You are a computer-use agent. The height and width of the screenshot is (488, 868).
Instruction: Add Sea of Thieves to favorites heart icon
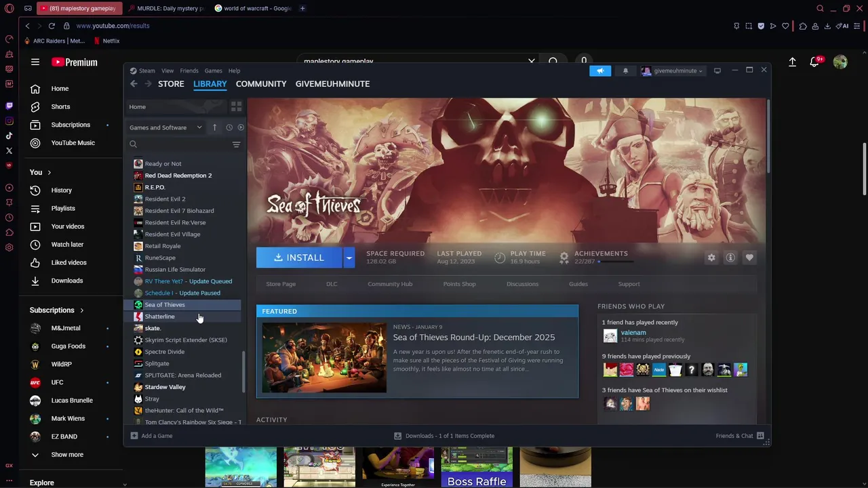(x=749, y=258)
